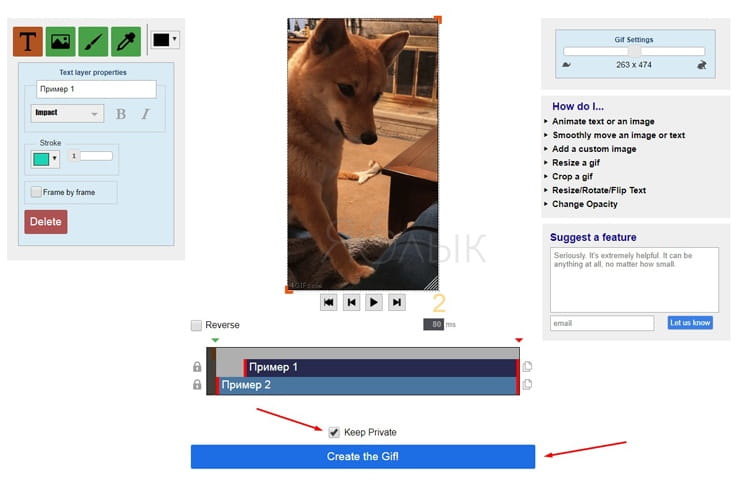Delete the selected text layer
The height and width of the screenshot is (480, 740).
tap(46, 222)
